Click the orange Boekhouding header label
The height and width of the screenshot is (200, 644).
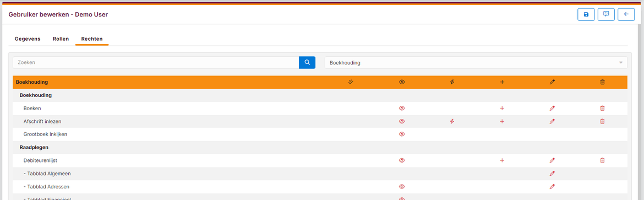tap(31, 82)
